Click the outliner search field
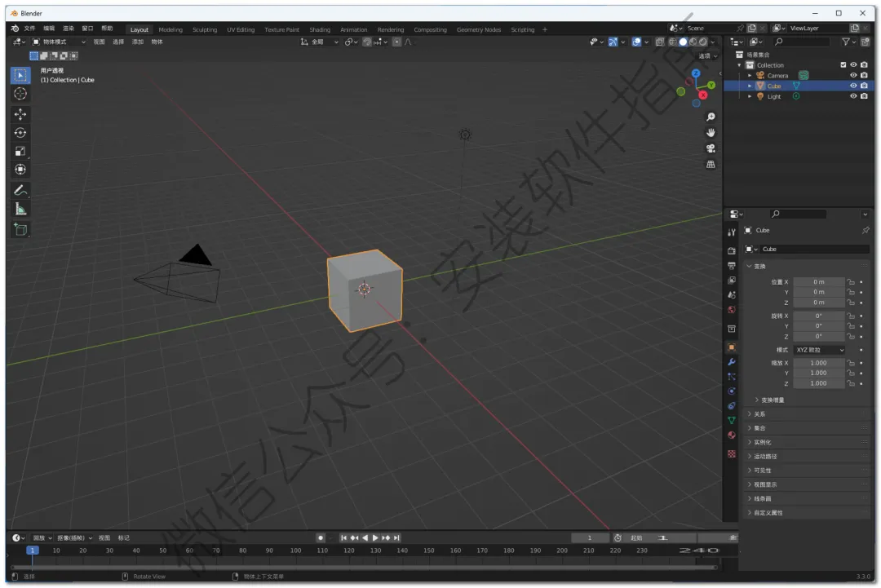 click(x=802, y=42)
